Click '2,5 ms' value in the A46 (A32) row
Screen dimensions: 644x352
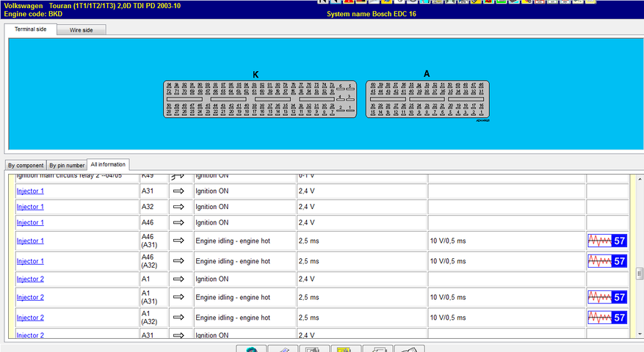click(309, 261)
